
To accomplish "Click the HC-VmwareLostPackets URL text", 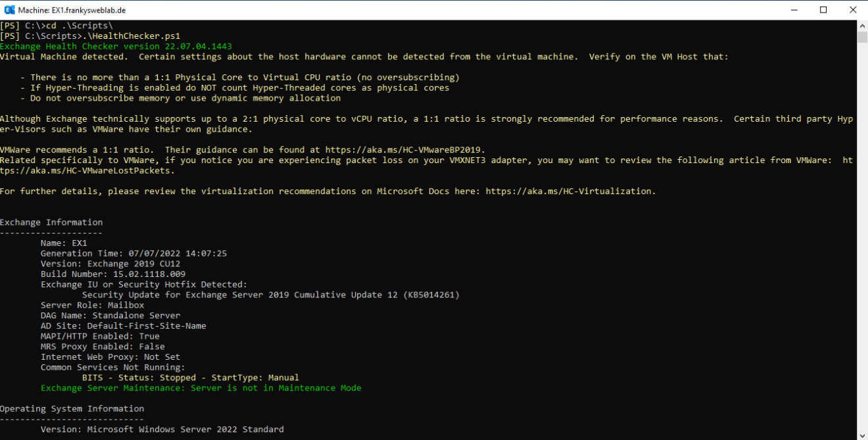I will [x=87, y=171].
